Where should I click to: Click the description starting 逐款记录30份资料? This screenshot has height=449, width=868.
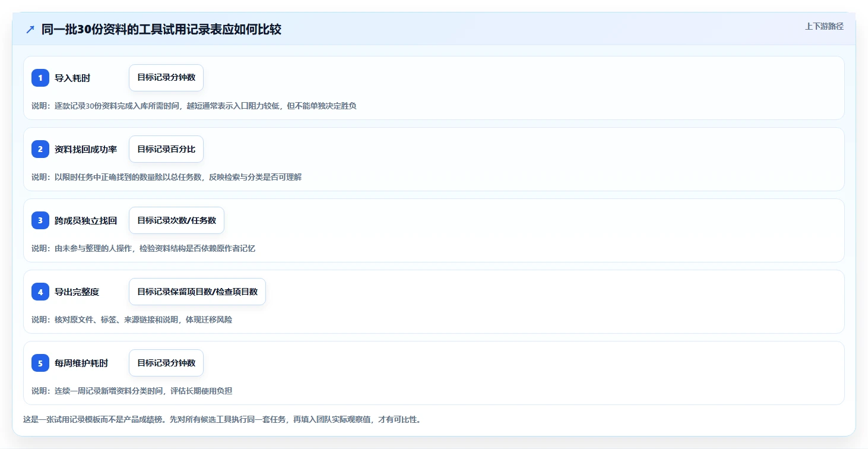pos(194,106)
